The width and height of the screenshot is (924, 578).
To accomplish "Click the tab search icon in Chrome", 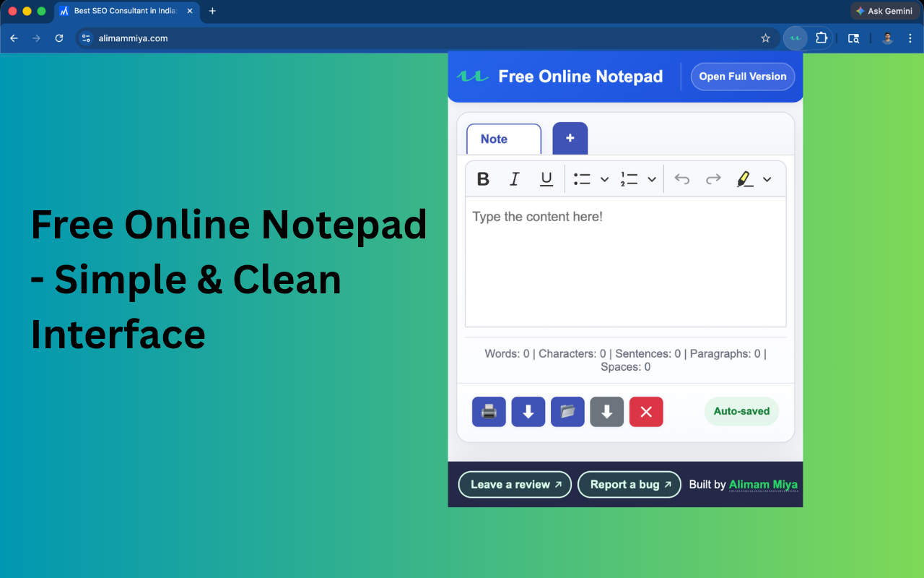I will (x=853, y=38).
